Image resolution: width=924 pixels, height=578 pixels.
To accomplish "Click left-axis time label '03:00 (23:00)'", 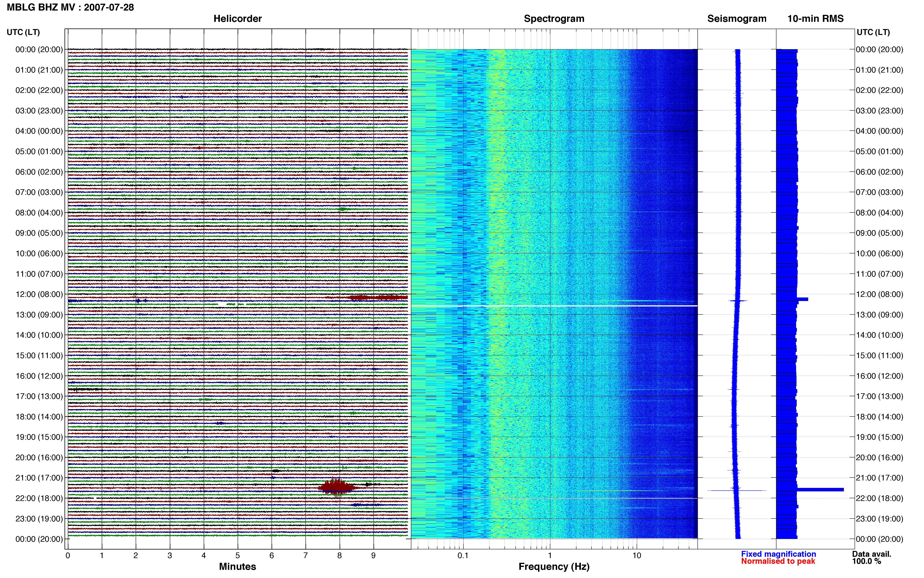I will click(39, 111).
